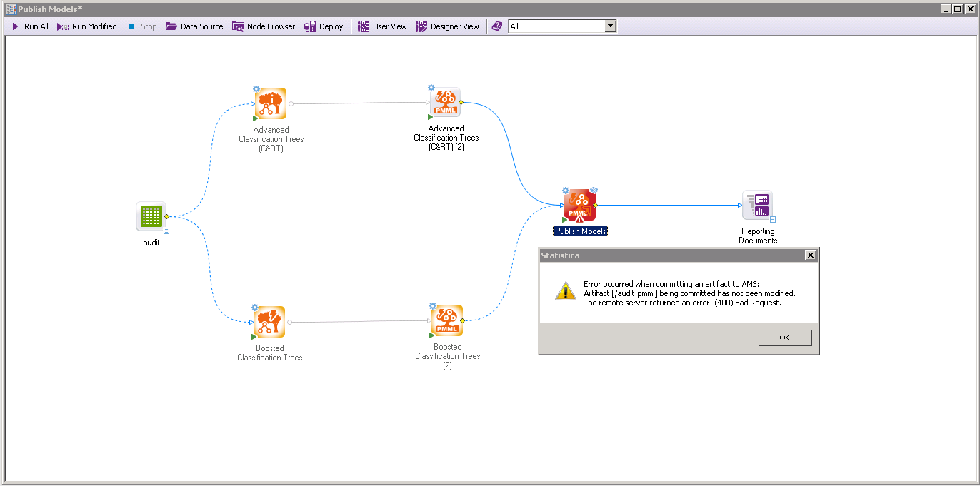The height and width of the screenshot is (486, 980).
Task: Click green run arrow on Boosted Classification Trees node
Action: coord(255,337)
